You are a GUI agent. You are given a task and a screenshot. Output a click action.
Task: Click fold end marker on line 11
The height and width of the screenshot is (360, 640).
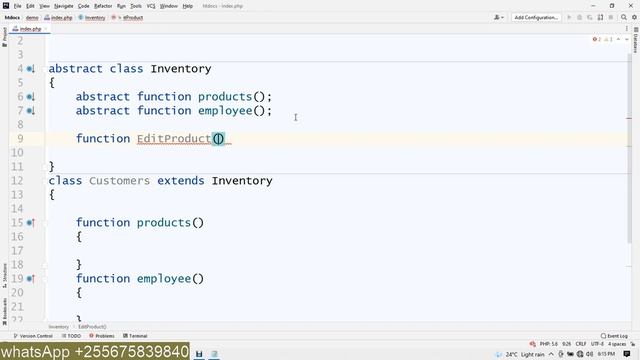point(44,167)
